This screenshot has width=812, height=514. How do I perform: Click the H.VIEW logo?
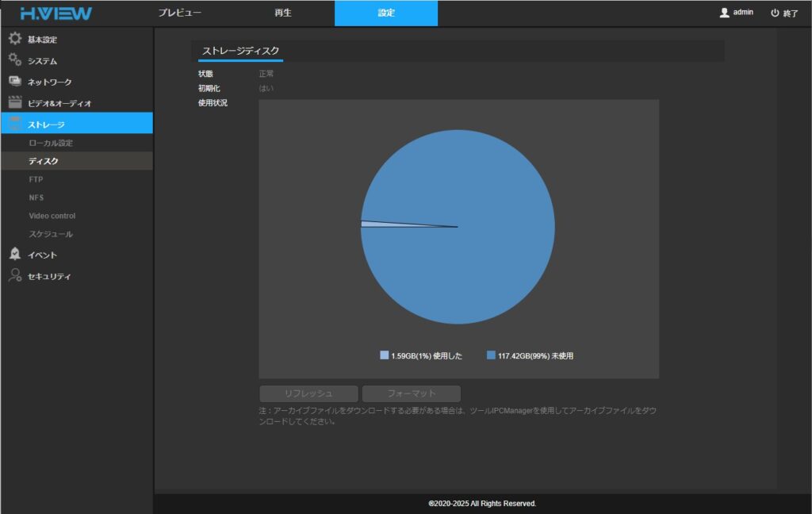coord(56,13)
